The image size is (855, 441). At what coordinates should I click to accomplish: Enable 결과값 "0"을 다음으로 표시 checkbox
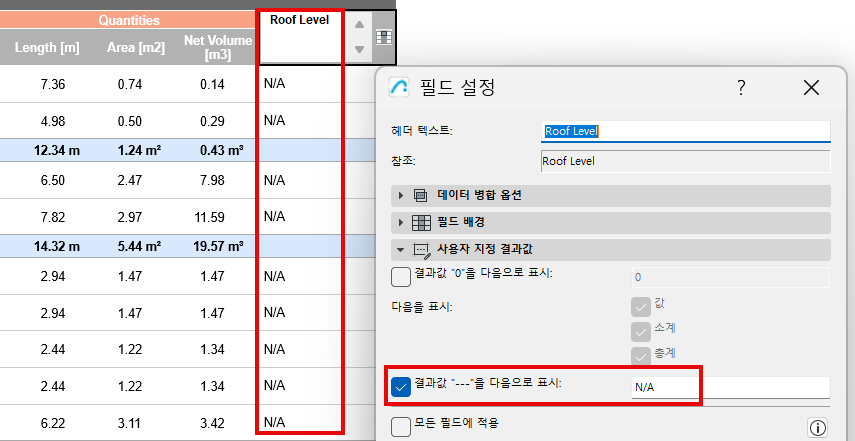coord(401,277)
